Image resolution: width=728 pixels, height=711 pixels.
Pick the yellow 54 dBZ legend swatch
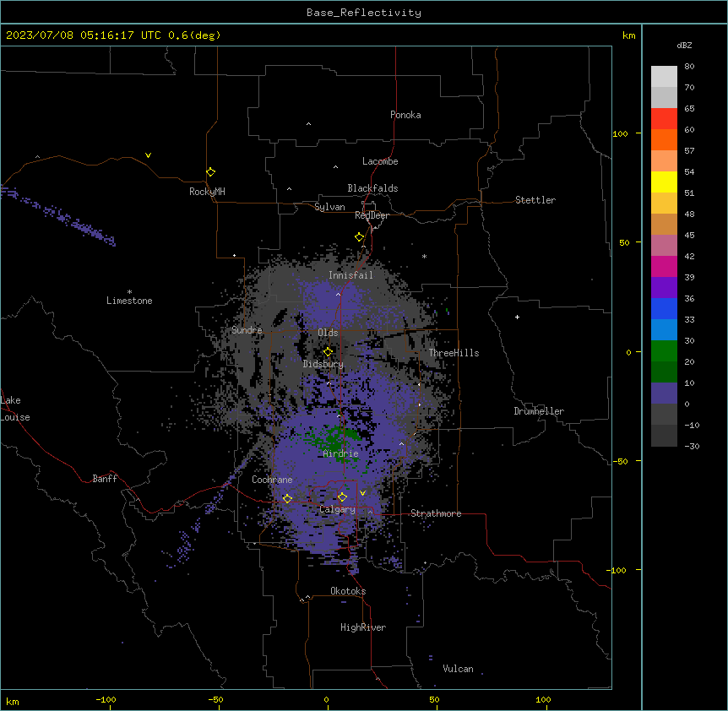point(664,182)
